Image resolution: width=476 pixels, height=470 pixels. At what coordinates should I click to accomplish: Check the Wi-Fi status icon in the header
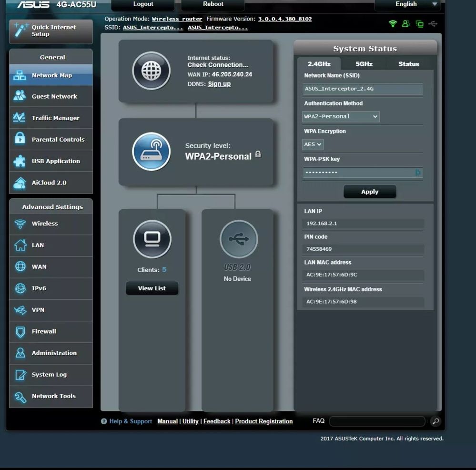(x=392, y=23)
